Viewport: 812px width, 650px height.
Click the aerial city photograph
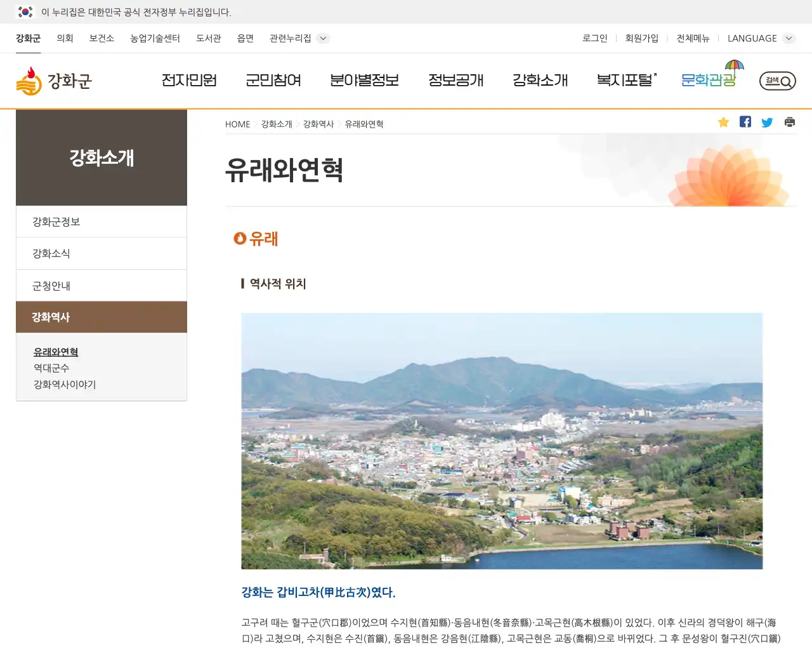(x=501, y=441)
